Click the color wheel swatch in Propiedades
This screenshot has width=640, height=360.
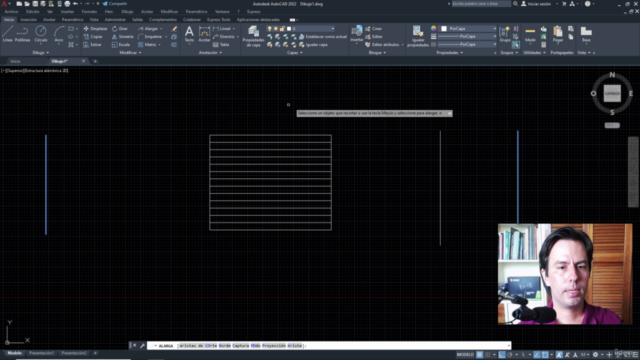coord(433,29)
